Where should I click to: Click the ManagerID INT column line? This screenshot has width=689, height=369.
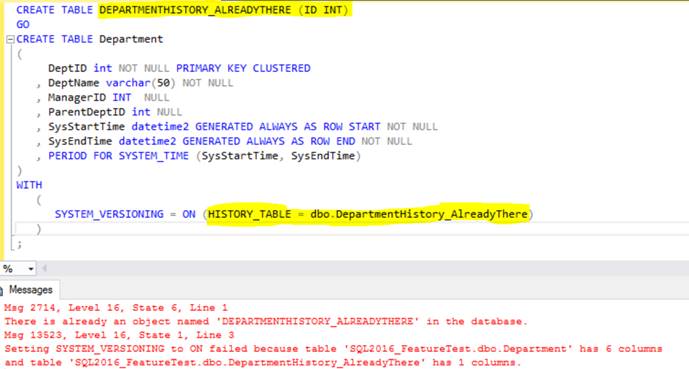tap(109, 97)
